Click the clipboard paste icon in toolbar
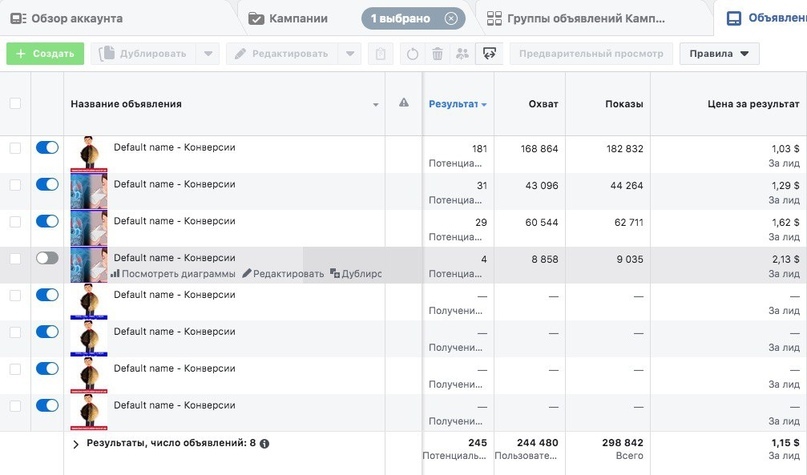The image size is (807, 475). tap(380, 54)
